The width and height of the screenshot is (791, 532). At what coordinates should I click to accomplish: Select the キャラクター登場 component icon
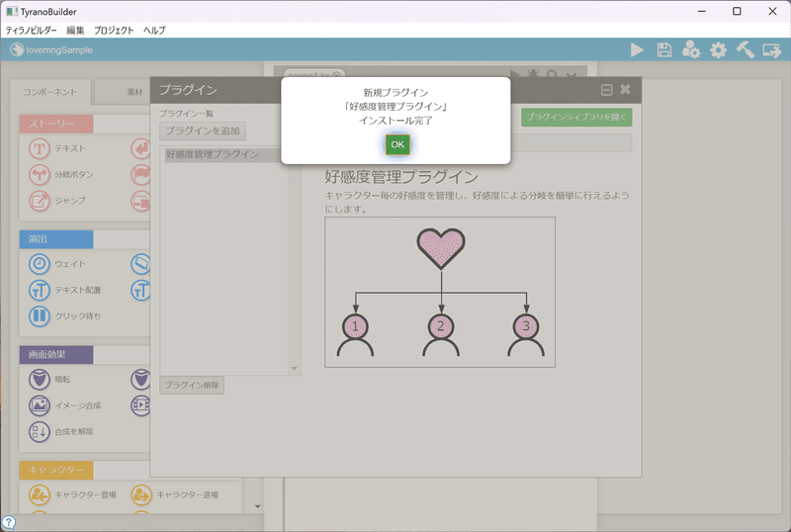tap(39, 495)
